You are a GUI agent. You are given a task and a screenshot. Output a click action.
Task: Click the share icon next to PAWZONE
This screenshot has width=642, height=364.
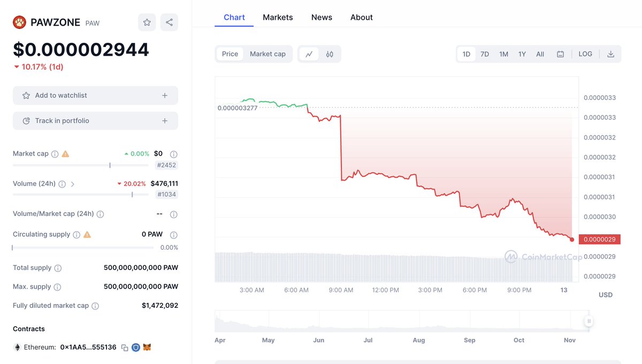tap(169, 22)
